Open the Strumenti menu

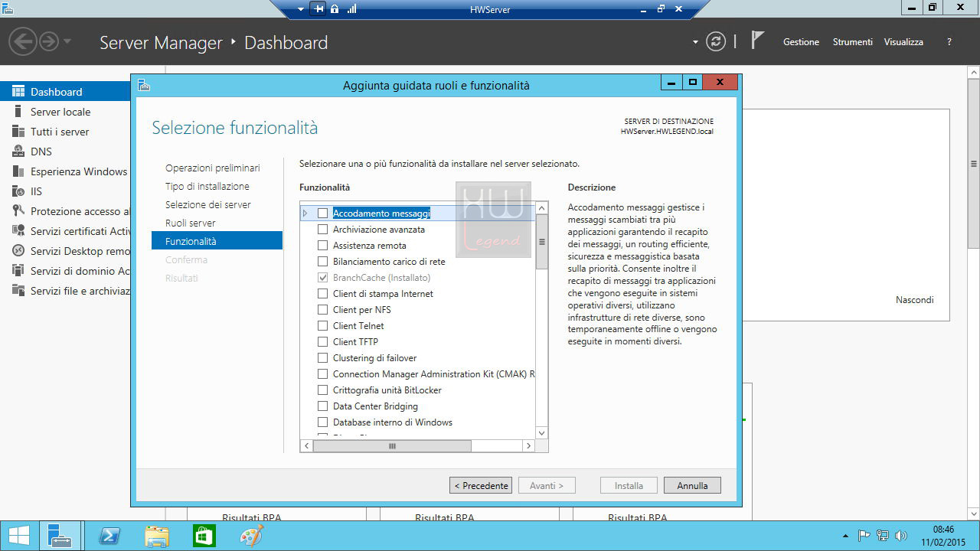click(x=853, y=42)
